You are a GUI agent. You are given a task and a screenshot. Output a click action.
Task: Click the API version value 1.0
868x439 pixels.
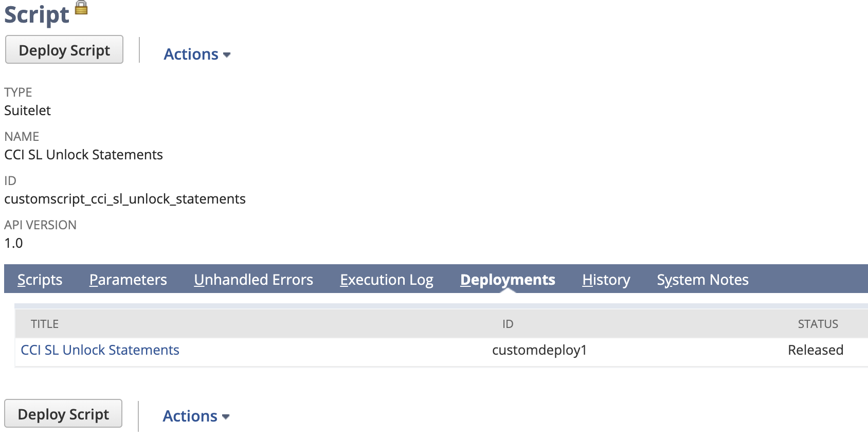pos(13,243)
